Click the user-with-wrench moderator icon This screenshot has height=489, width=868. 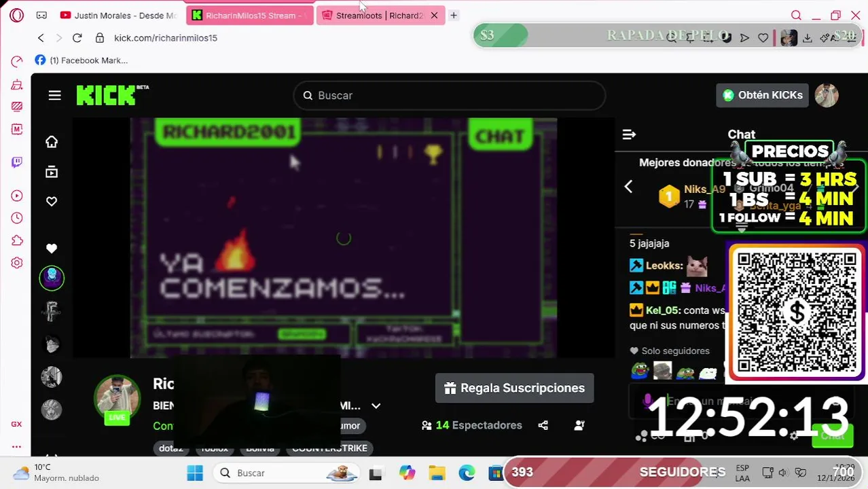579,425
